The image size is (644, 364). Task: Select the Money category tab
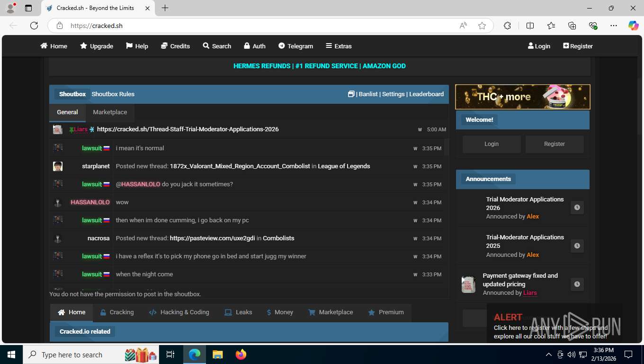(280, 312)
